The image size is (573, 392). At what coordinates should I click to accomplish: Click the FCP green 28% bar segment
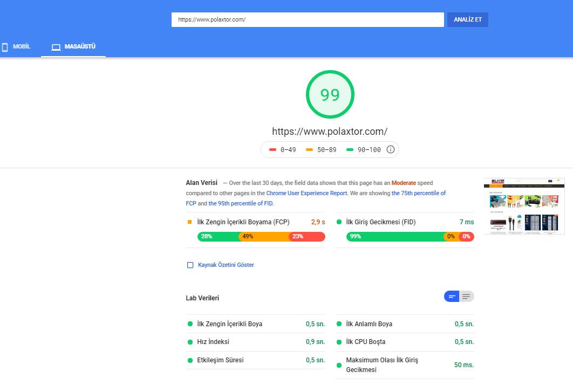[218, 236]
